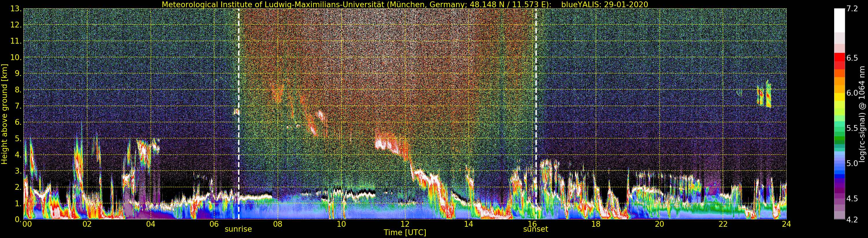Click the 7.2 colorbar value label
Image resolution: width=868 pixels, height=238 pixels.
pos(852,9)
